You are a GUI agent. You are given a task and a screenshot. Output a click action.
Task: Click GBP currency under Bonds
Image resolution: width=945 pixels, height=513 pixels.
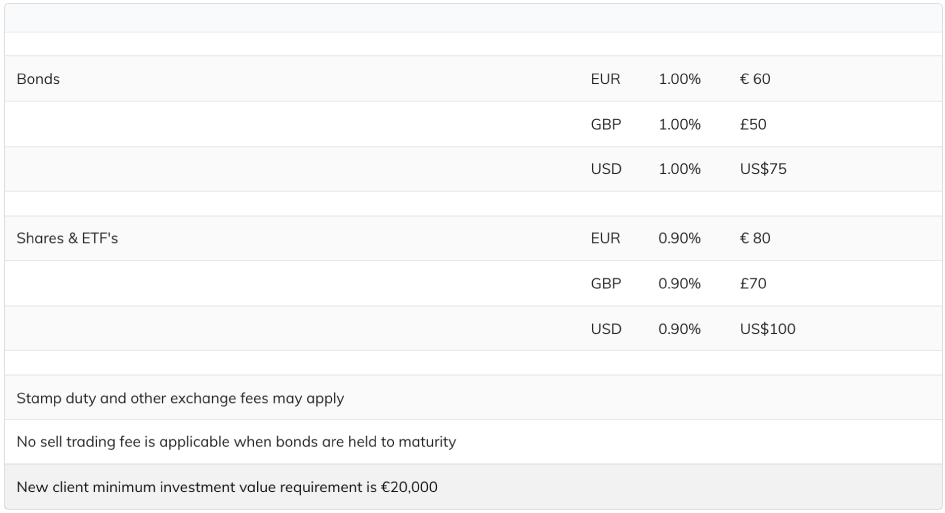coord(606,124)
